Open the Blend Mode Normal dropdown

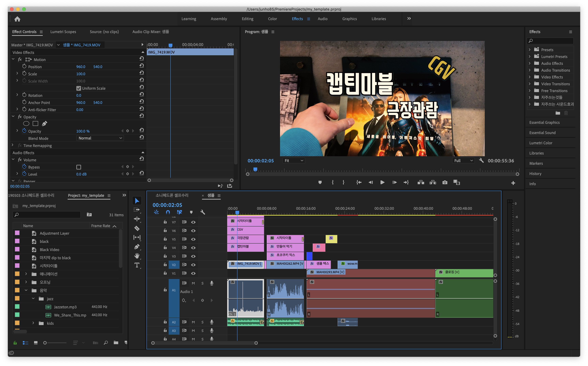(100, 138)
